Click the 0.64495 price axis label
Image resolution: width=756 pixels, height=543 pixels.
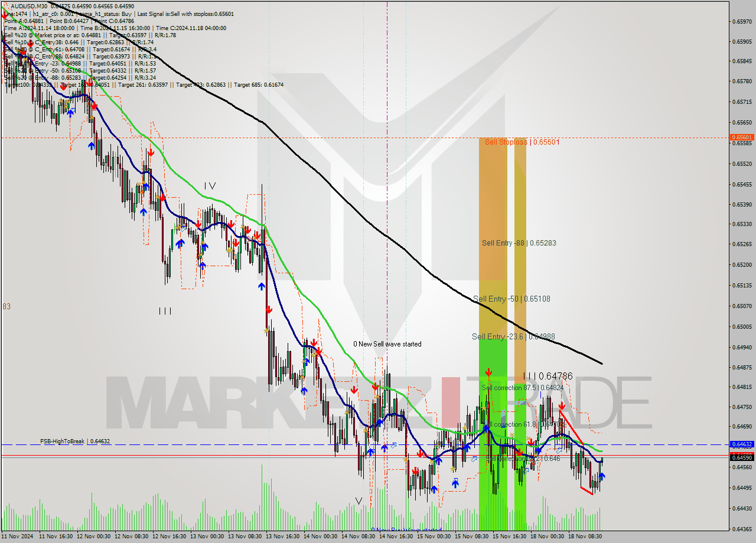[742, 488]
